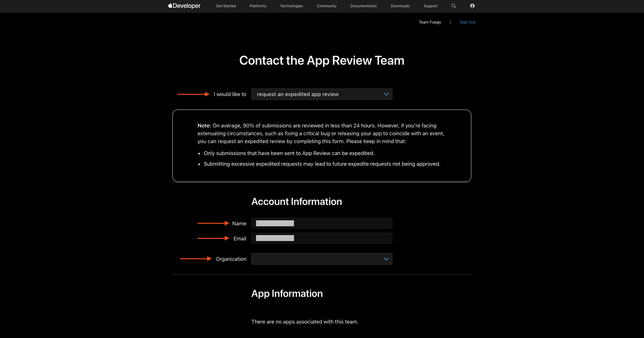Image resolution: width=644 pixels, height=338 pixels.
Task: Focus the Email input field
Action: click(322, 238)
